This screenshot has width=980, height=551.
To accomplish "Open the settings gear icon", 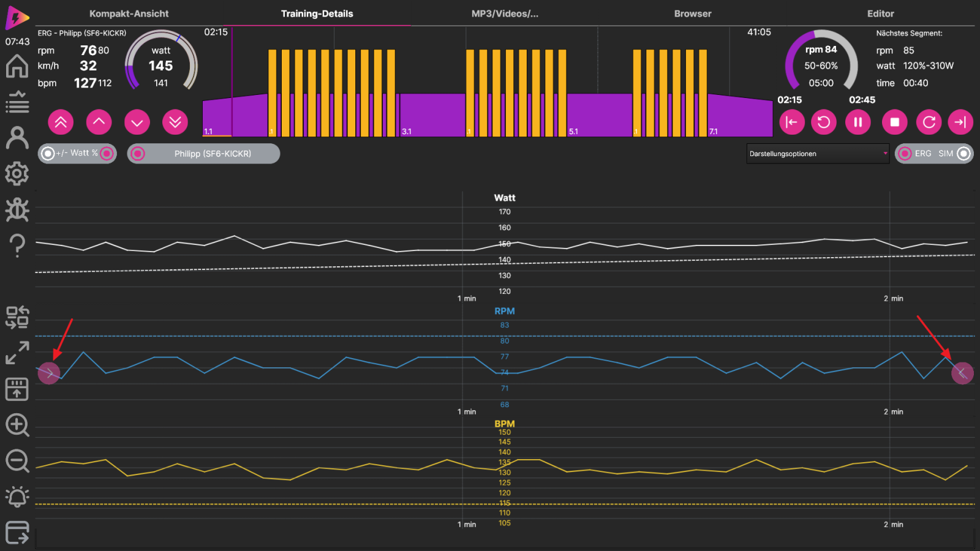I will (17, 174).
